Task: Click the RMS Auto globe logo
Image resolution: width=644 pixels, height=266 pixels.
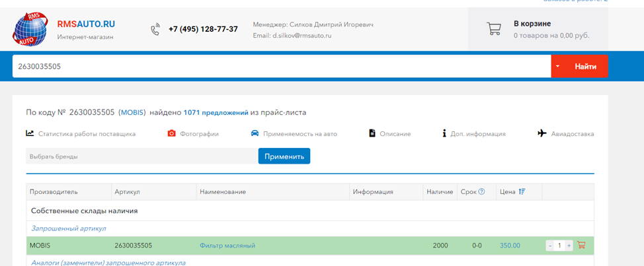Action: point(31,28)
